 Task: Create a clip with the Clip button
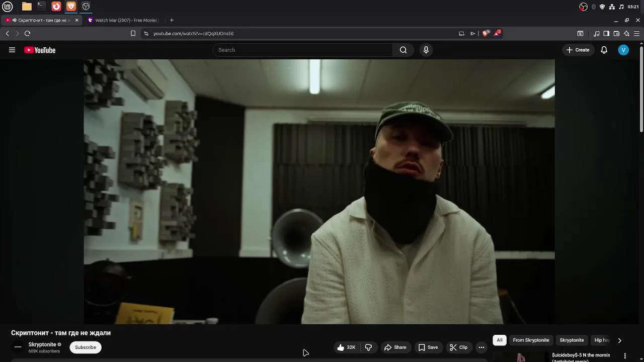point(458,347)
